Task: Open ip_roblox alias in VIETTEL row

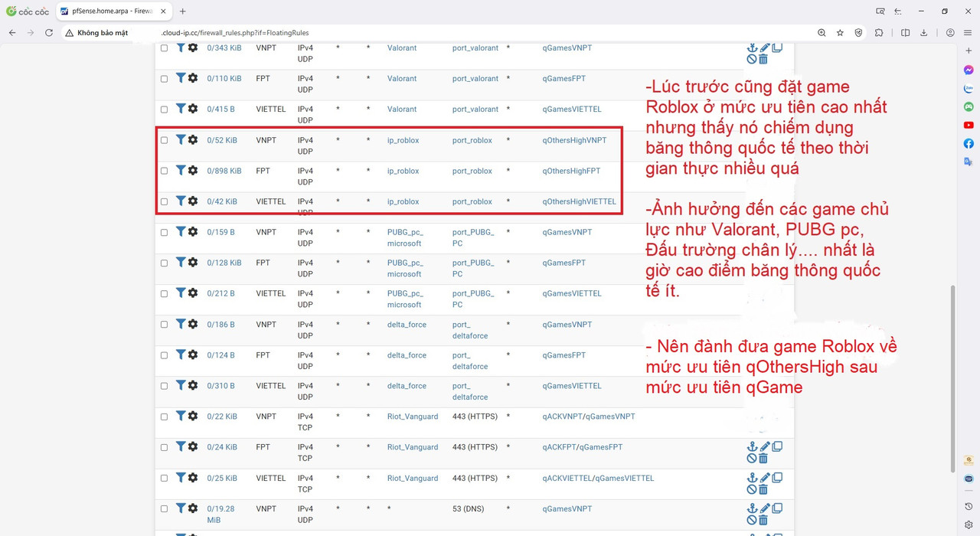Action: point(403,201)
